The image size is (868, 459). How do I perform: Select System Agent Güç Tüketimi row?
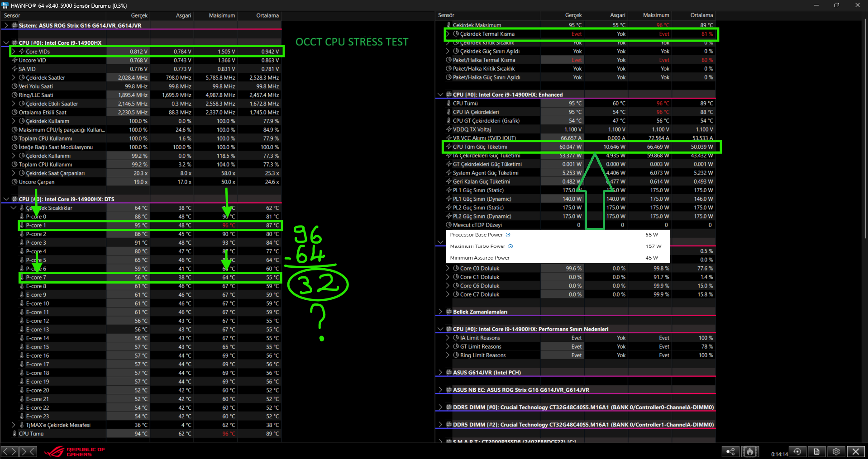point(576,173)
